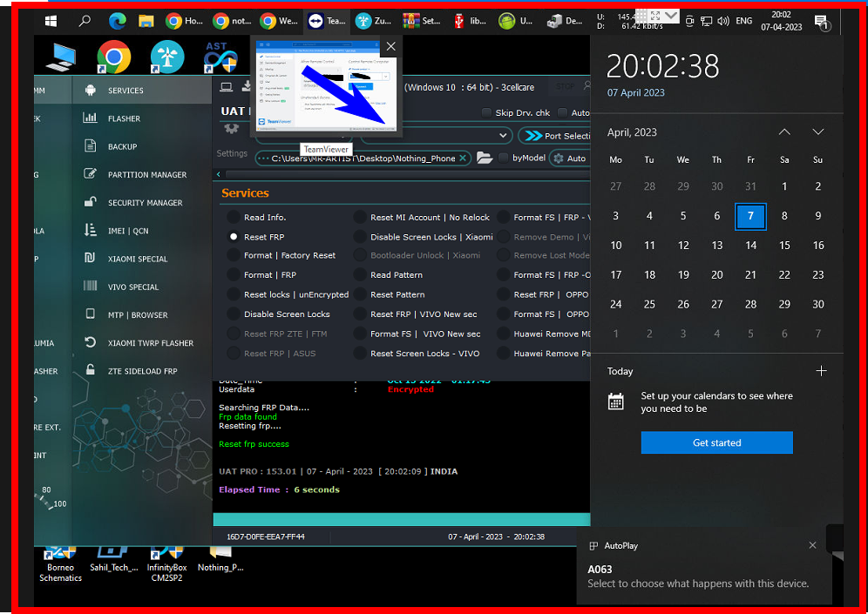The image size is (868, 614).
Task: Click the April, 2023 month header
Action: click(632, 132)
